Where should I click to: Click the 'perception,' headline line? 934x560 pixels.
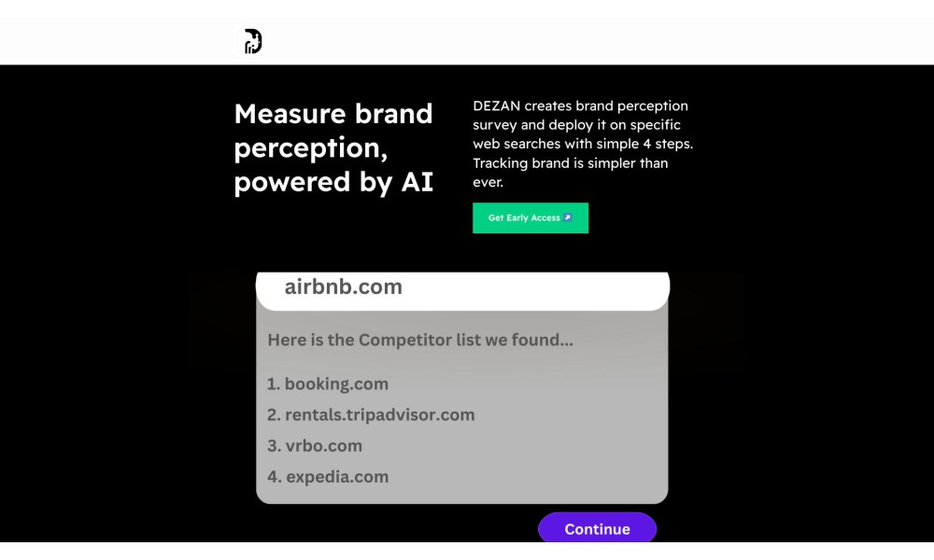point(311,148)
